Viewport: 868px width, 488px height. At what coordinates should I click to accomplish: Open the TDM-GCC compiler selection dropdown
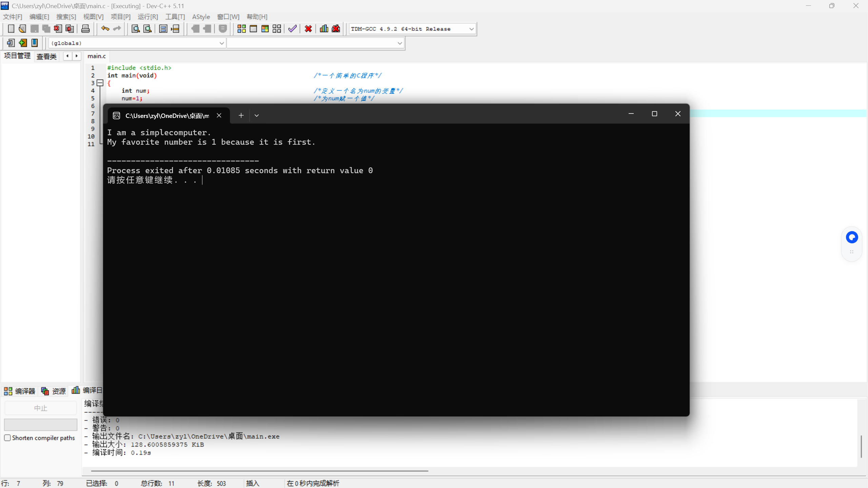471,29
